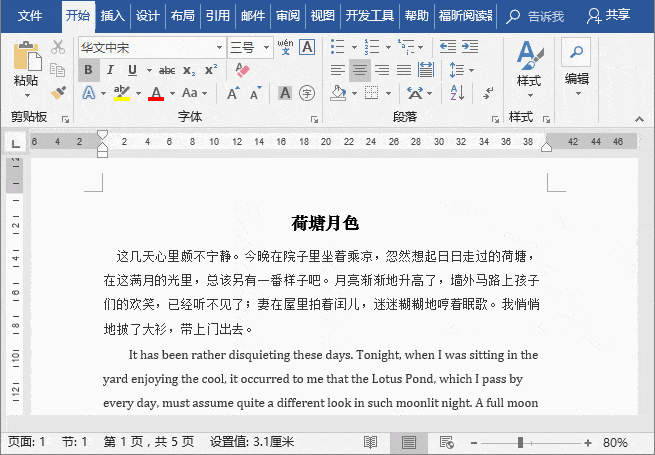Open the 审阅 ribbon tab
655x455 pixels.
[x=288, y=16]
